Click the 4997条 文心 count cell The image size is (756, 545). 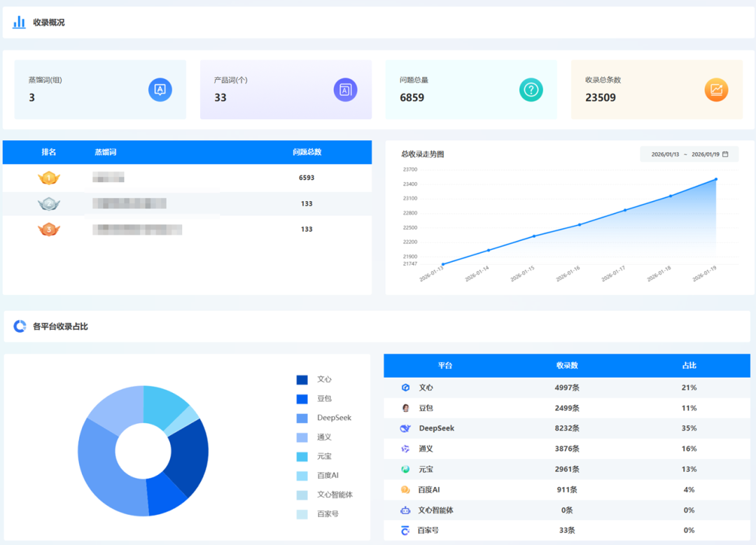point(567,388)
